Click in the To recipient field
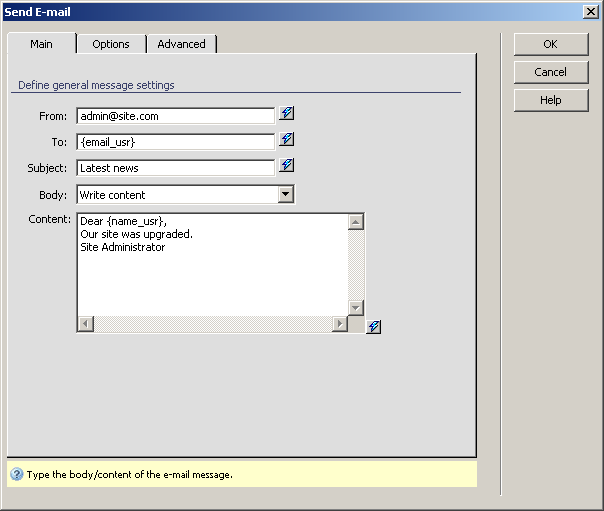 175,142
